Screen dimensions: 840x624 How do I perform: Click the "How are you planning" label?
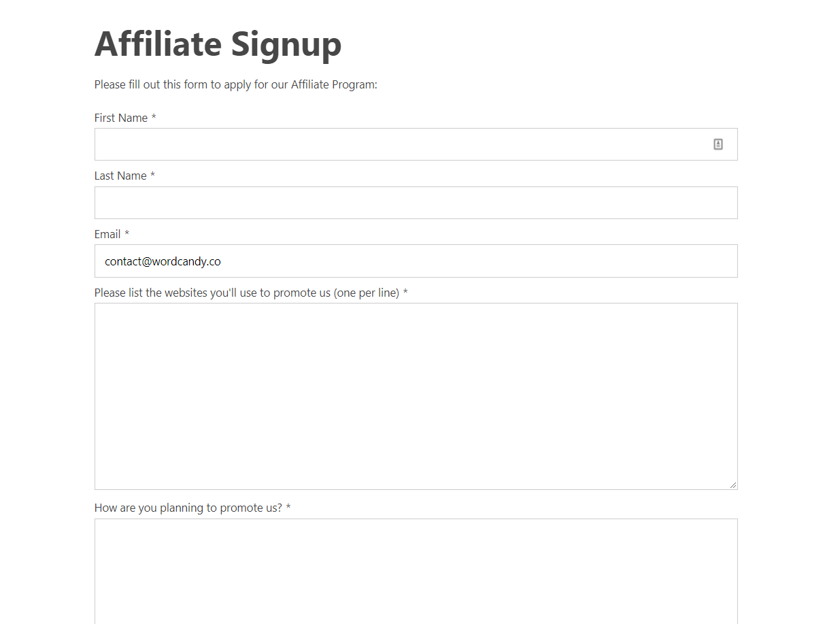188,508
